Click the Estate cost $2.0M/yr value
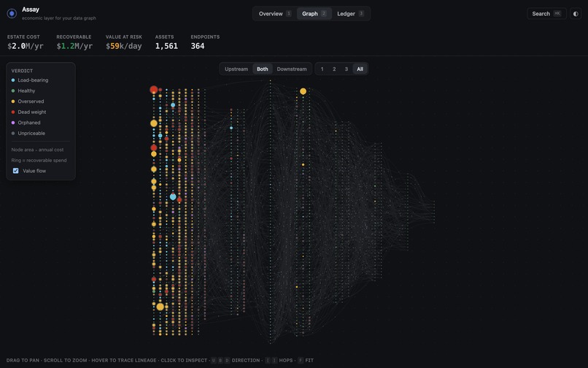Viewport: 588px width, 368px height. 25,46
